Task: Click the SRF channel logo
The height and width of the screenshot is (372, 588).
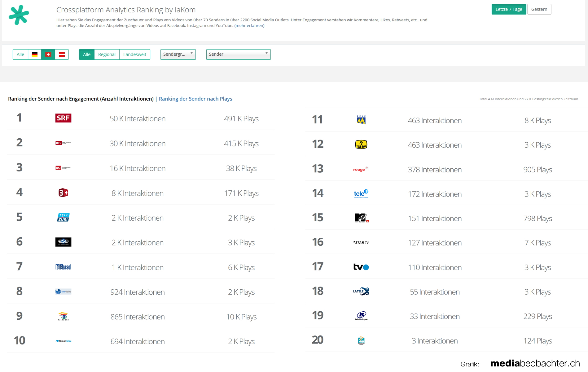Action: coord(63,118)
